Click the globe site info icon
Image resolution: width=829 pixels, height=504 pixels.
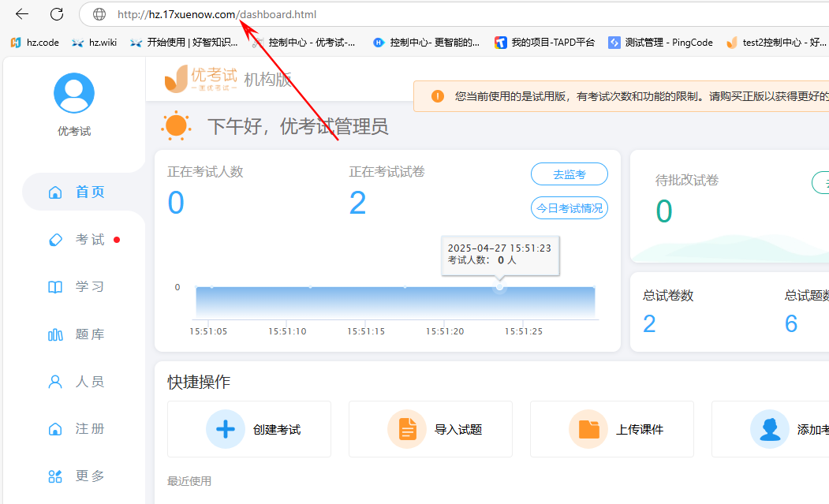tap(99, 14)
